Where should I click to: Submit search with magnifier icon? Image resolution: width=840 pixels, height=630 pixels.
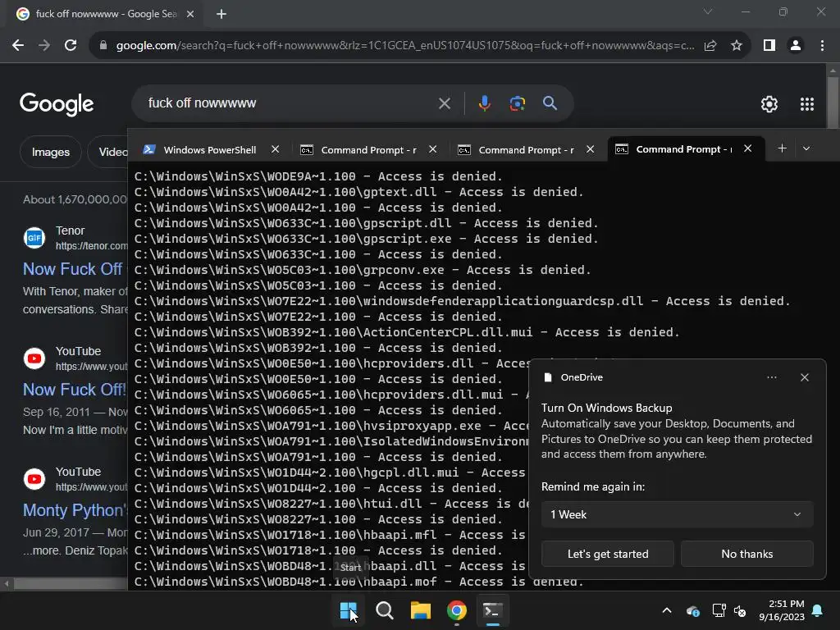coord(550,103)
